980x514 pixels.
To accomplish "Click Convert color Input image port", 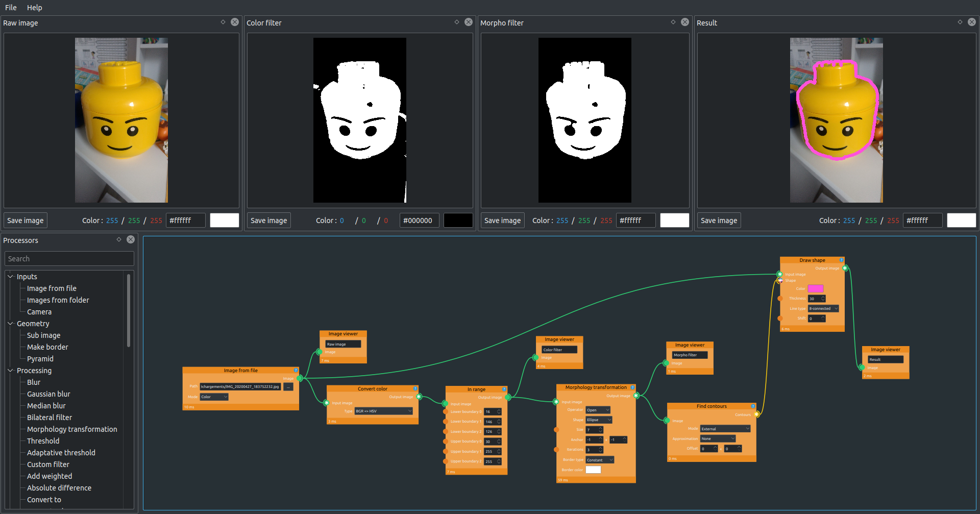I will coord(327,403).
